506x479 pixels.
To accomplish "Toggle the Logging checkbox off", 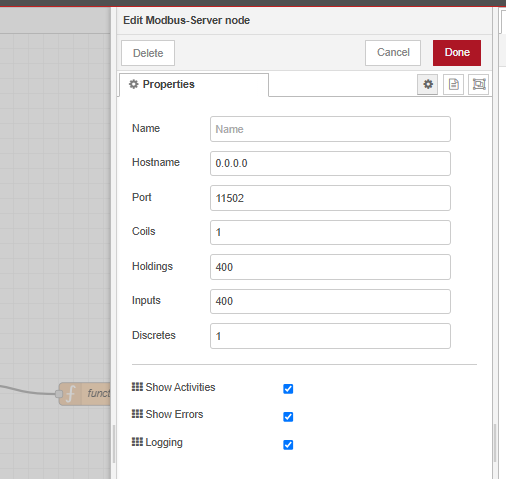I will [x=288, y=445].
